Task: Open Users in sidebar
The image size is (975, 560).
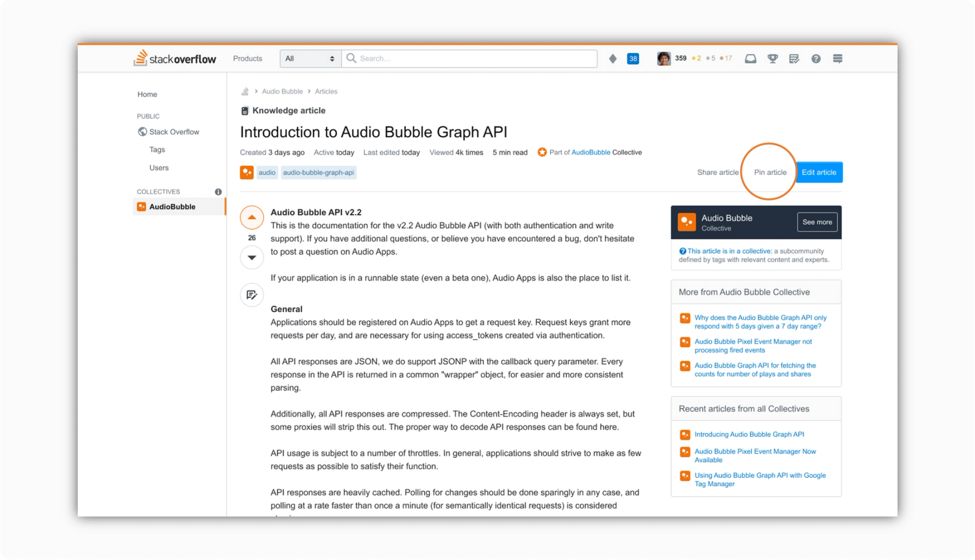Action: [159, 168]
